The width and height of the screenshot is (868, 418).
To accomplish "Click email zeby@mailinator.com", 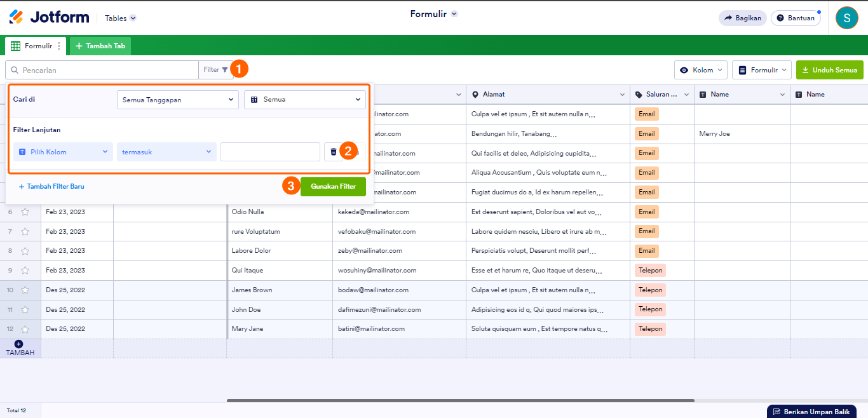I will click(x=370, y=250).
